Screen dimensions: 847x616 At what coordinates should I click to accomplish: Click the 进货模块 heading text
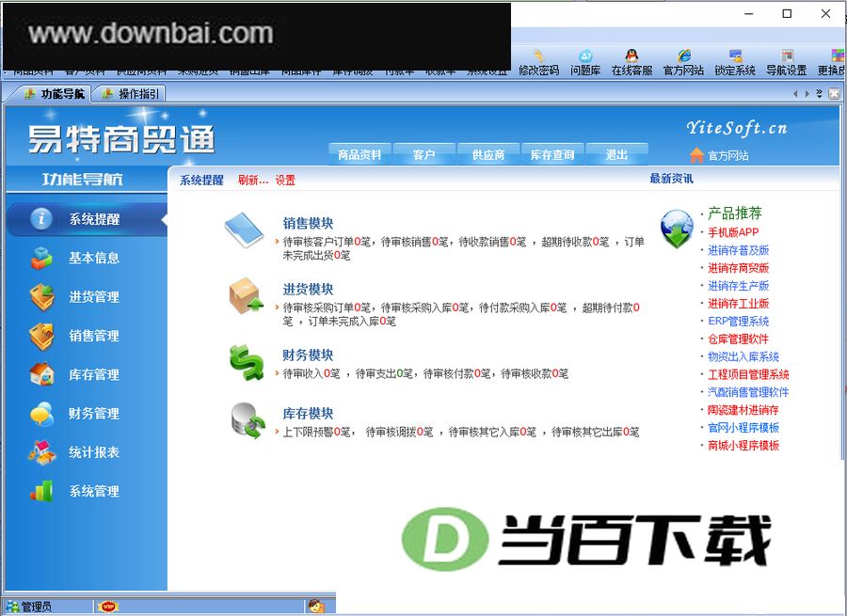coord(308,289)
